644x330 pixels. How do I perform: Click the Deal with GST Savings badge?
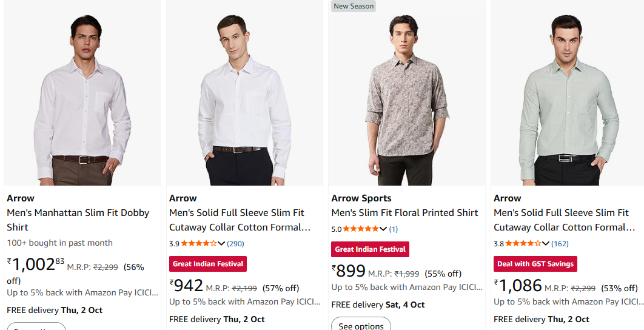(x=535, y=264)
